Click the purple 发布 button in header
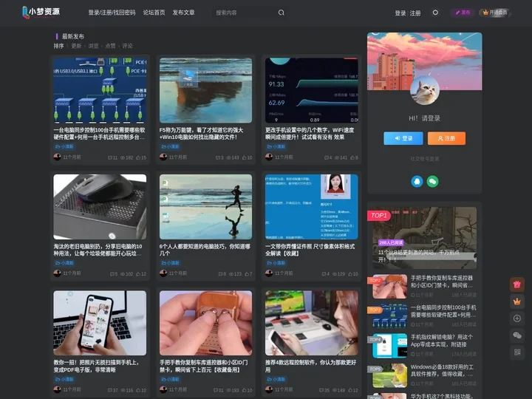Screen dimensions: 532x399 pos(463,13)
